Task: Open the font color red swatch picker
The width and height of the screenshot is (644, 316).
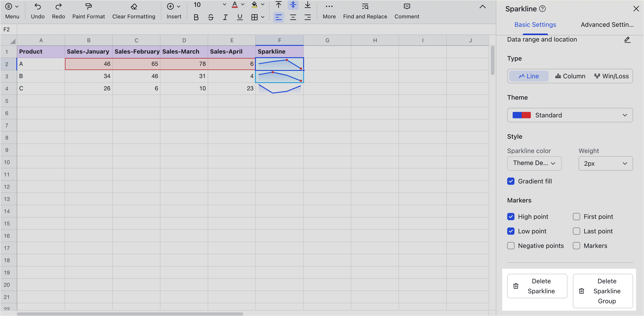Action: pos(235,4)
